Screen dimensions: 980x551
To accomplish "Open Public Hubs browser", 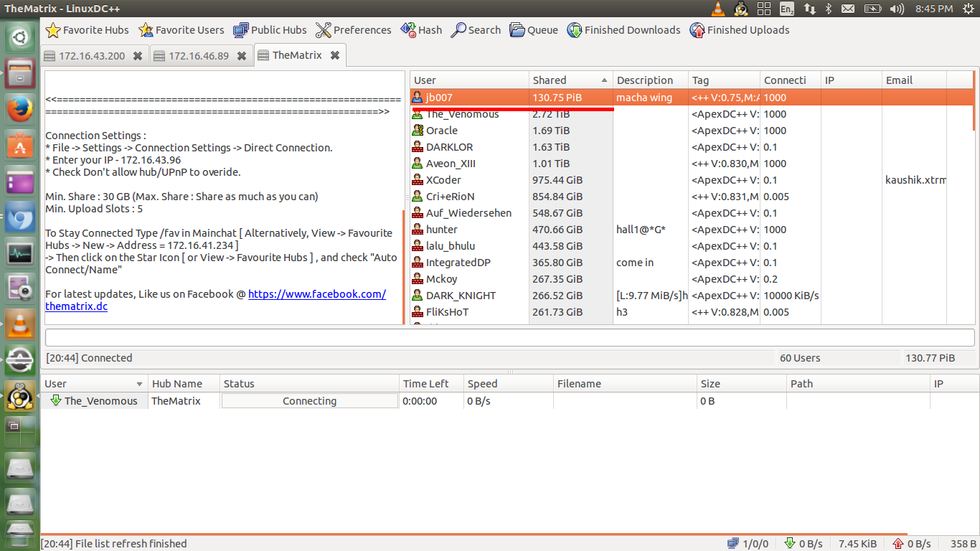I will [271, 30].
